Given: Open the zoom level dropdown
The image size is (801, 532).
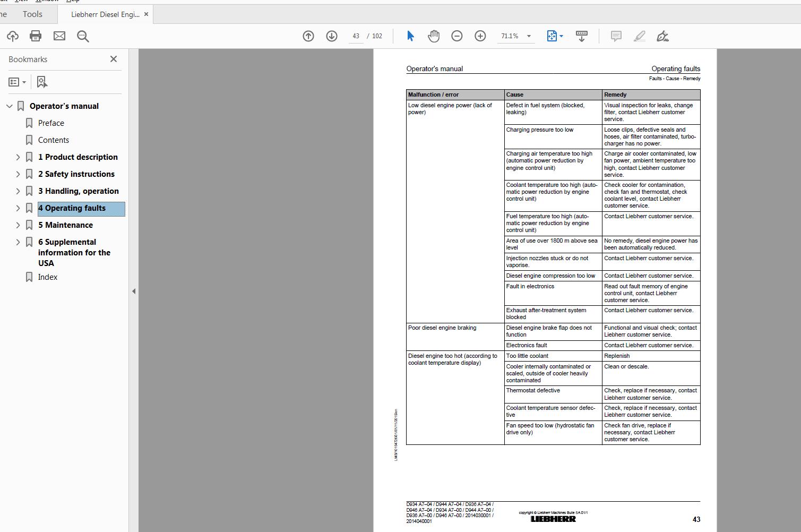Looking at the screenshot, I should click(529, 36).
